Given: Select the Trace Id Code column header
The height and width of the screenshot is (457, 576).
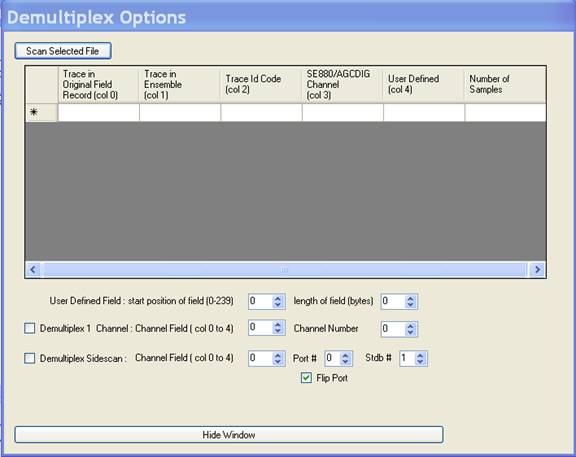Looking at the screenshot, I should coord(261,84).
